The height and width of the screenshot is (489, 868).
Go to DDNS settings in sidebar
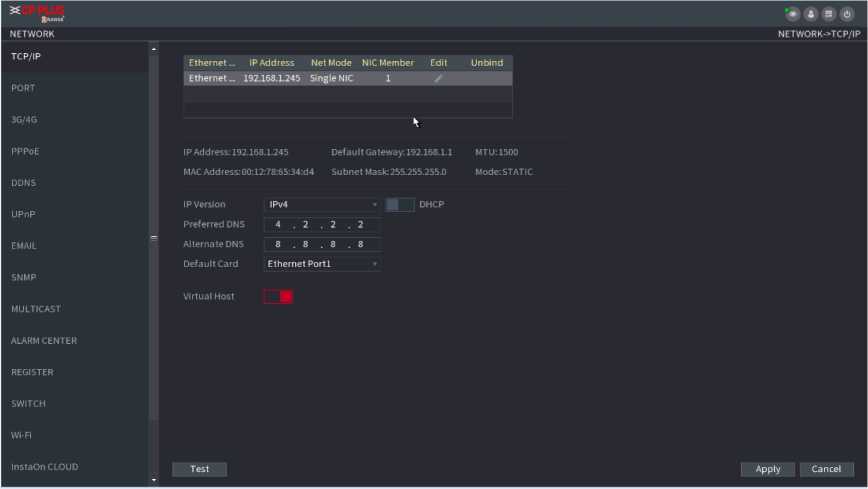(x=24, y=183)
